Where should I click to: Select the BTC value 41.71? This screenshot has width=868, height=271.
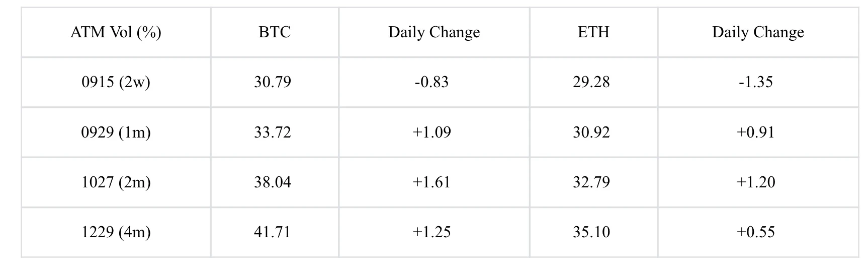(272, 232)
